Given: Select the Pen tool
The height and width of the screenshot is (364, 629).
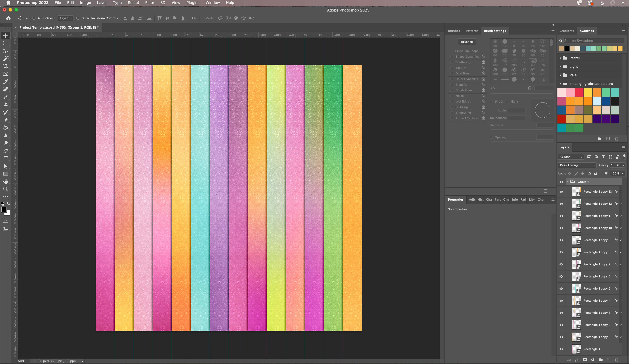Looking at the screenshot, I should [5, 151].
